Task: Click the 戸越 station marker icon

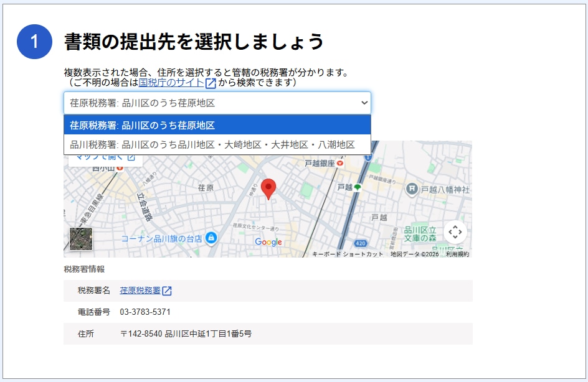Action: tap(358, 187)
